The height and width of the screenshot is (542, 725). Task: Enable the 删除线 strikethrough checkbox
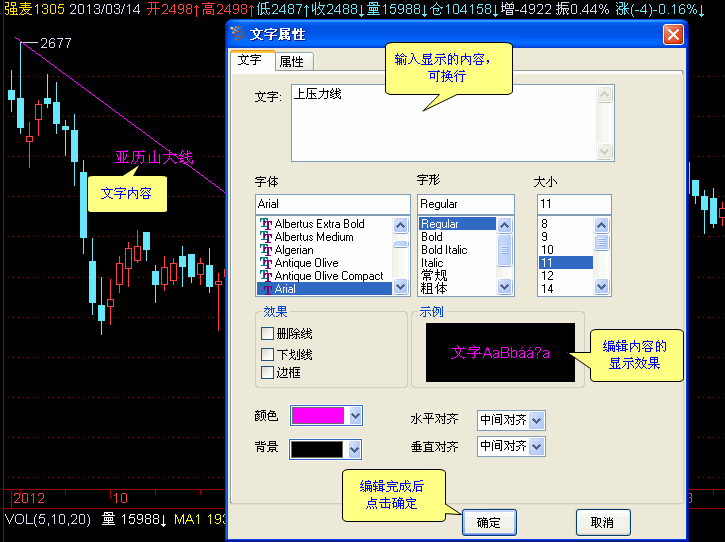coord(267,334)
